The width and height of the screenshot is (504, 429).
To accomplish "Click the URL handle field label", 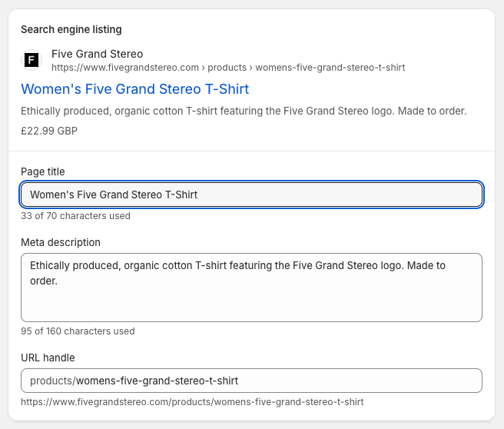I will 48,357.
